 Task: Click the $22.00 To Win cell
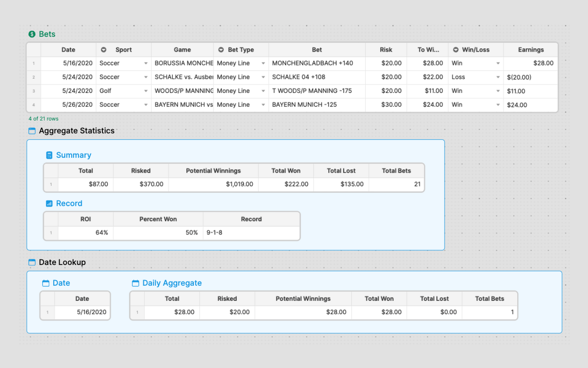pos(428,77)
